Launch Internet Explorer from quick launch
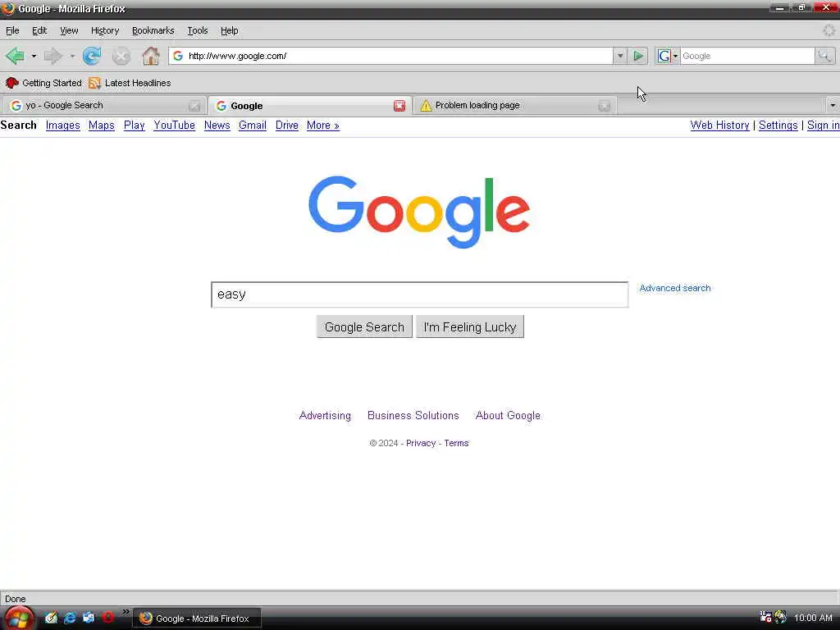 click(x=70, y=618)
